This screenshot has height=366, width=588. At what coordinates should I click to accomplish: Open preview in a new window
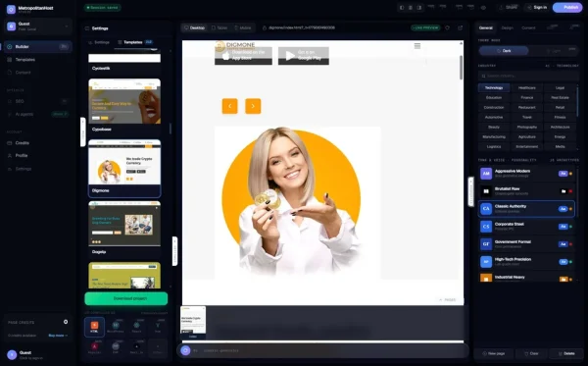point(461,27)
